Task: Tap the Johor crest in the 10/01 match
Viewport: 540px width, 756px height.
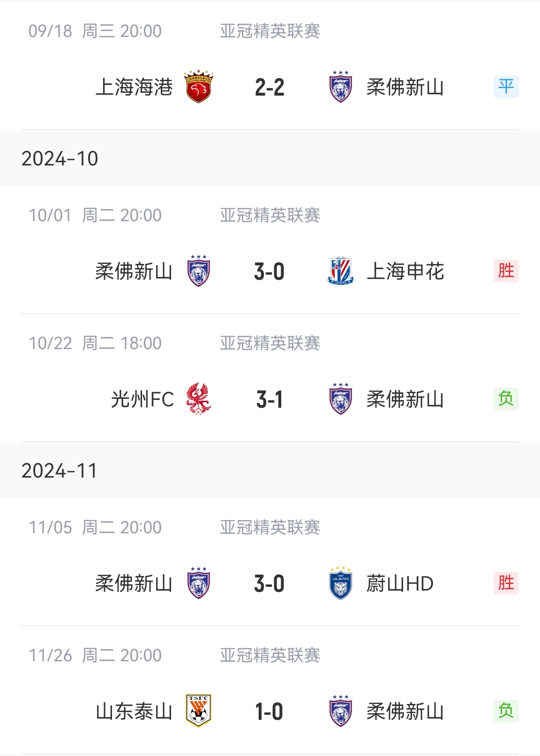Action: 198,271
